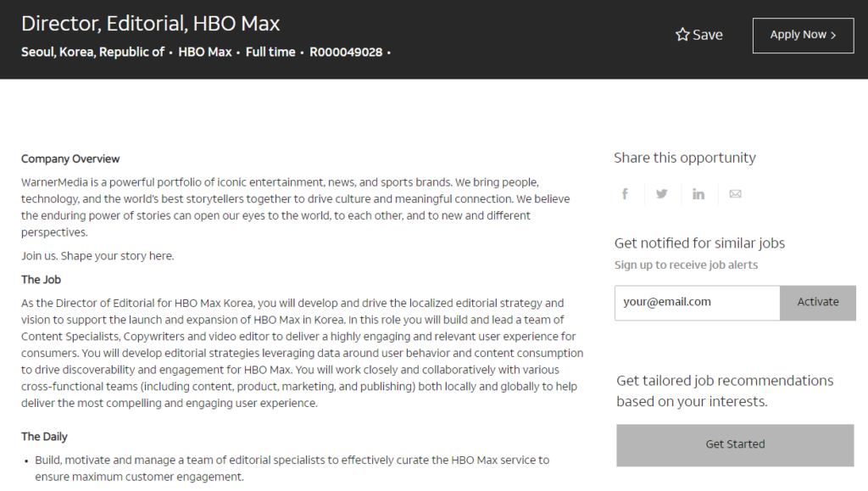Share job via Facebook icon
This screenshot has width=868, height=491.
625,194
